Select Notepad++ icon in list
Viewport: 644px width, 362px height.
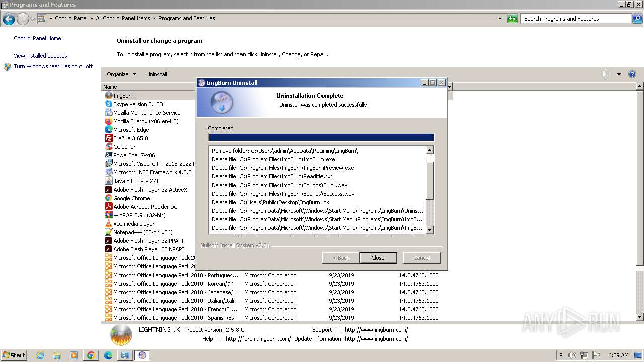pos(108,232)
